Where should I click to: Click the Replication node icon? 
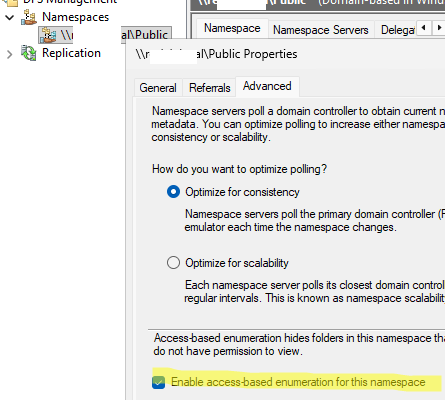29,53
